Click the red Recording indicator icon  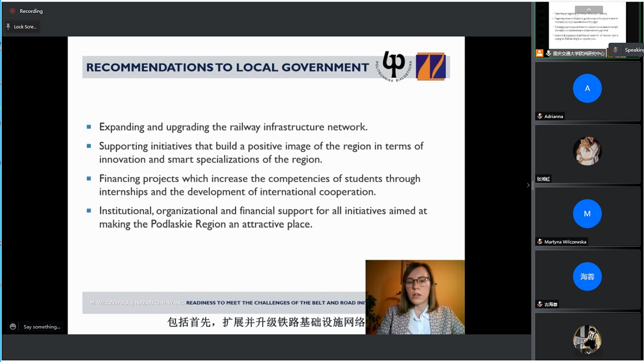[12, 11]
